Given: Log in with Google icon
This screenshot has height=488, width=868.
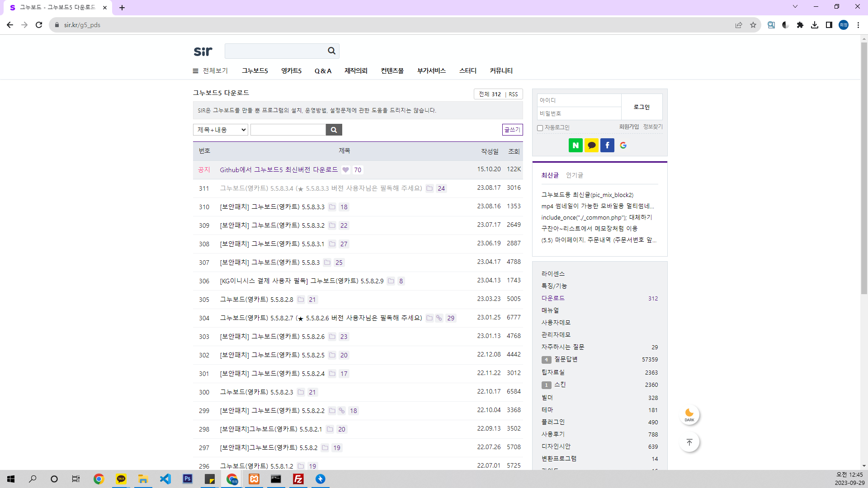Looking at the screenshot, I should pos(623,145).
